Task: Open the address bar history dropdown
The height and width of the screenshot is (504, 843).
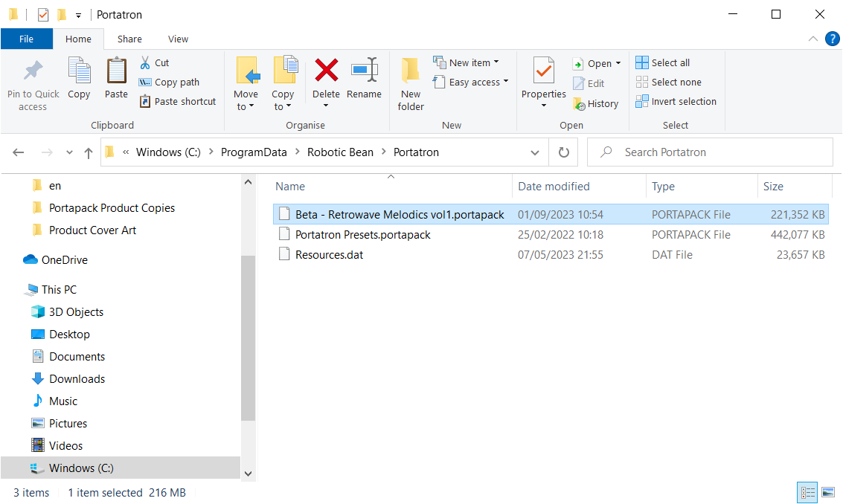Action: pyautogui.click(x=535, y=152)
